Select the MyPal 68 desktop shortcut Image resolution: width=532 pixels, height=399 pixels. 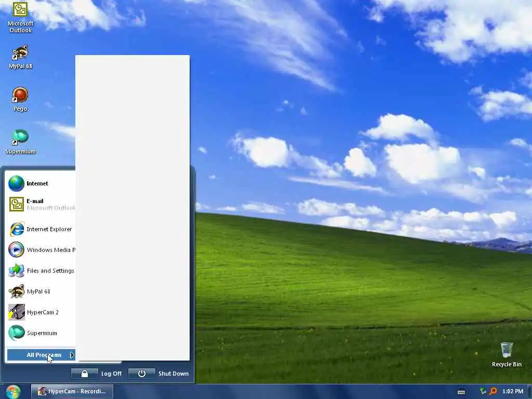[20, 57]
